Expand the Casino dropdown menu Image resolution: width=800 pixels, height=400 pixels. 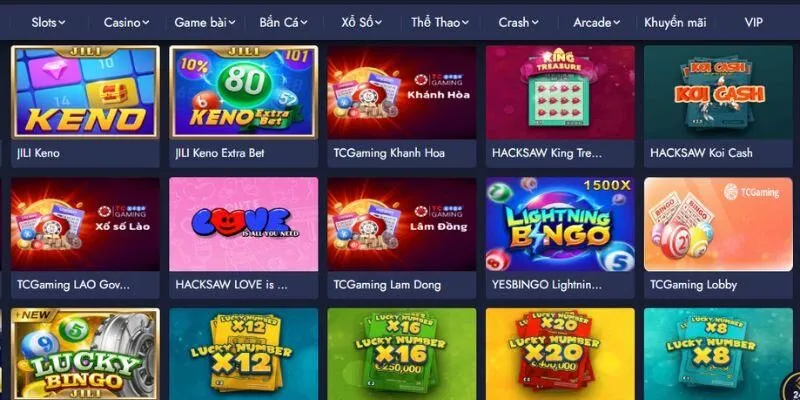coord(126,22)
